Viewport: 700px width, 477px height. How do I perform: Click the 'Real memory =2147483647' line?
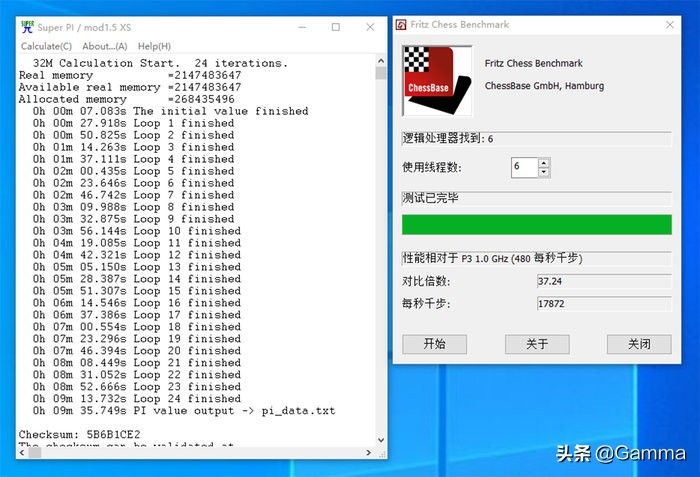point(130,75)
